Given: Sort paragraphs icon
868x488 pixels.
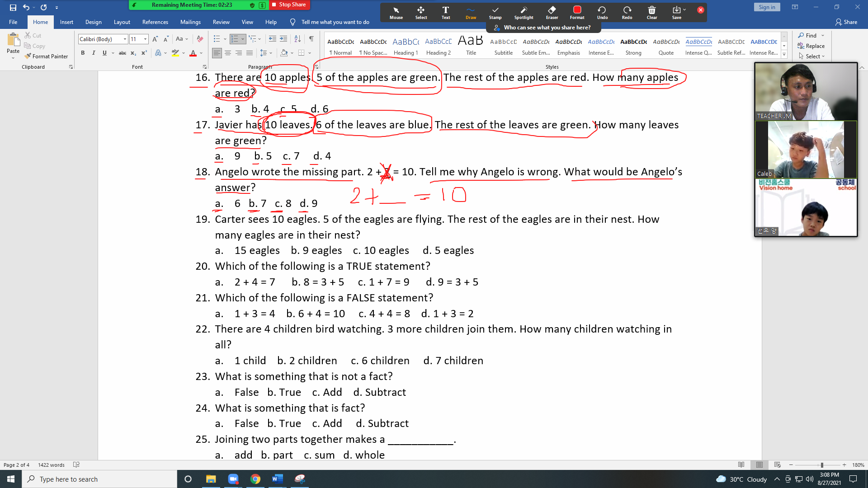Looking at the screenshot, I should click(x=297, y=39).
